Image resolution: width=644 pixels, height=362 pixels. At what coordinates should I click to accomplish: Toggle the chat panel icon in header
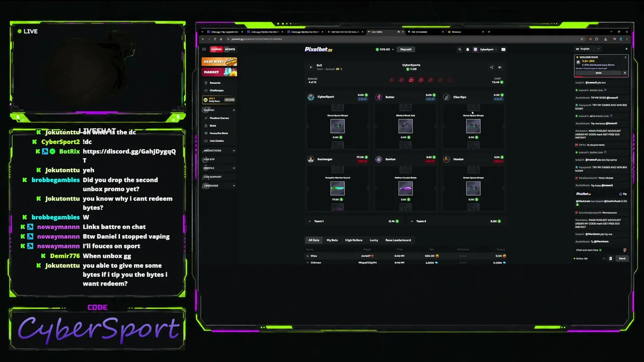[x=503, y=49]
